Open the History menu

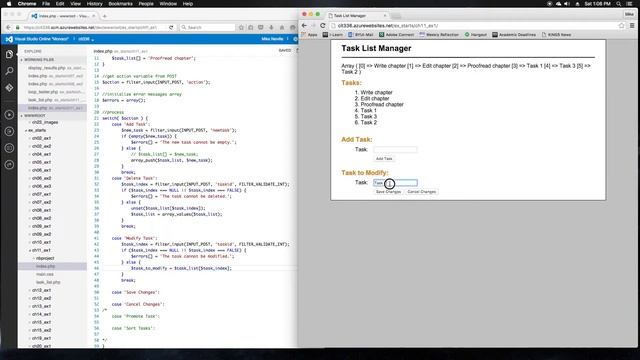pyautogui.click(x=94, y=4)
